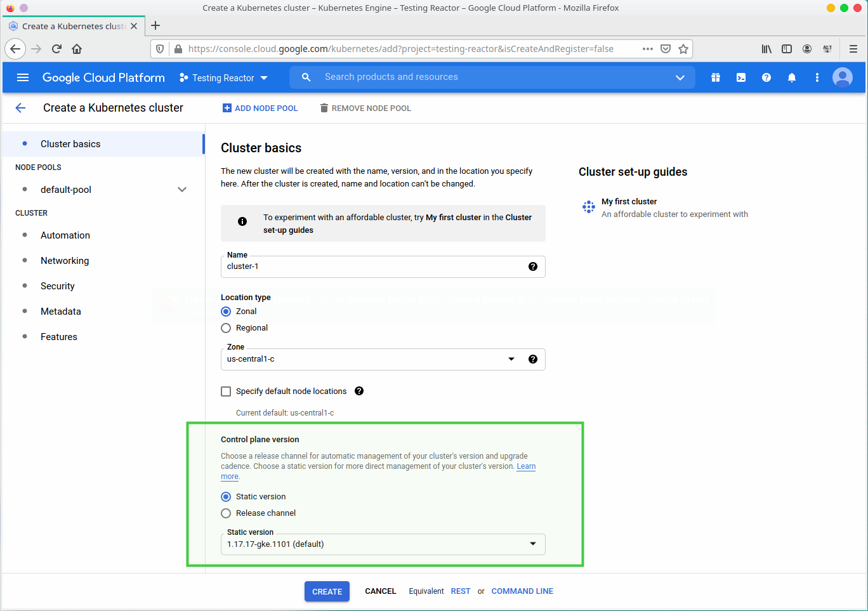Activate Cloud Shell terminal icon
This screenshot has height=611, width=868.
(x=740, y=77)
